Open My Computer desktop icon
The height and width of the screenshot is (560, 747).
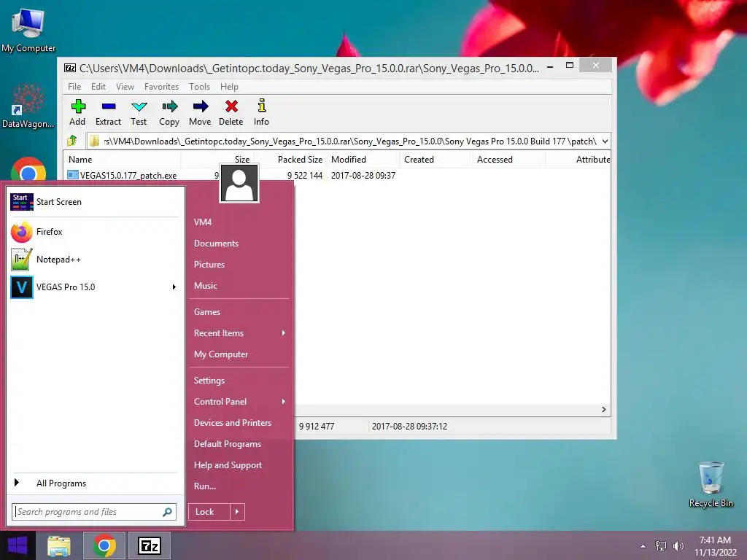28,31
